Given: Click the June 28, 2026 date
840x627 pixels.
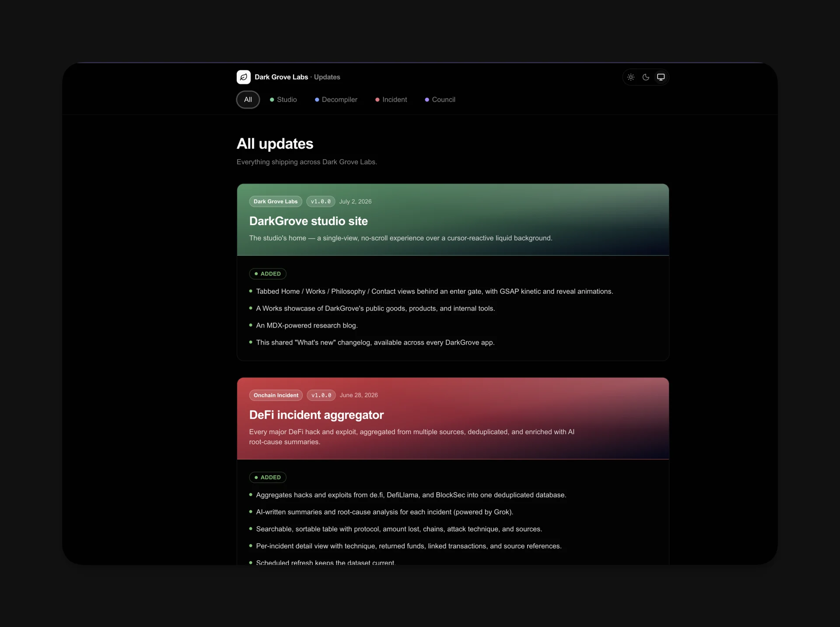Looking at the screenshot, I should click(359, 395).
